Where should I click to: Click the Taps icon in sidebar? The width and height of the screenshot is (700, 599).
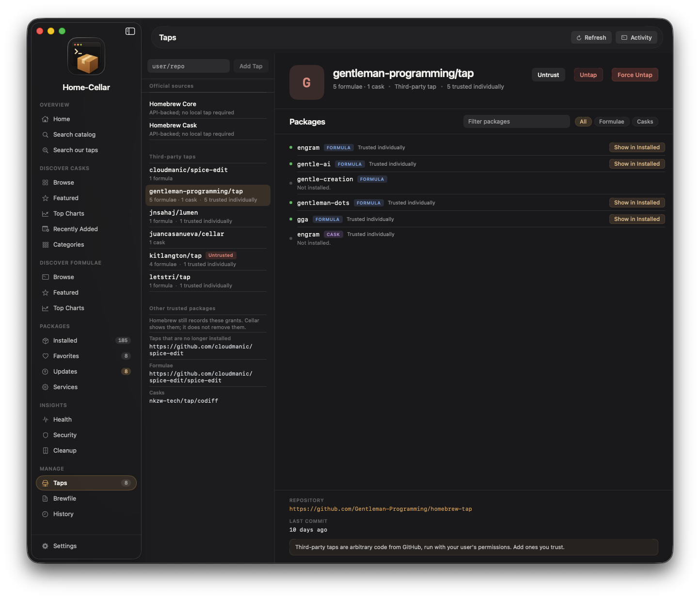[x=45, y=483]
